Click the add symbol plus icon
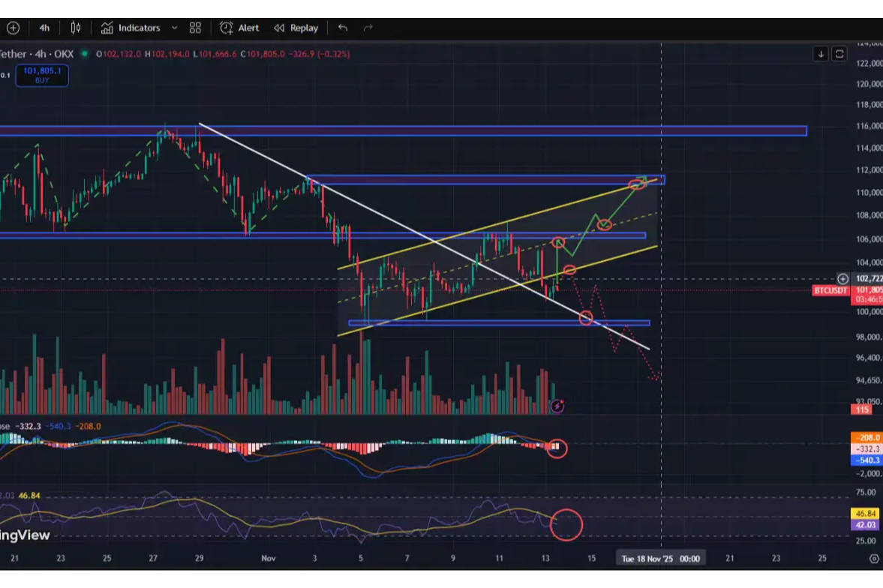Viewport: 883px width, 588px height. point(13,28)
